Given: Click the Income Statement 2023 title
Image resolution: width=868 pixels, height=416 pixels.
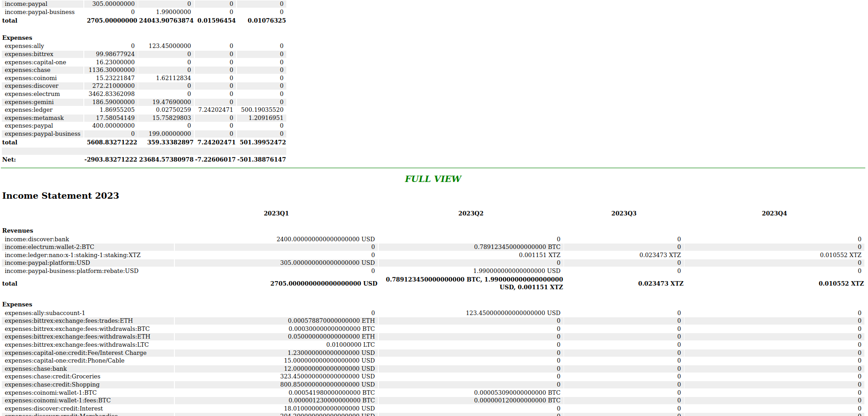Looking at the screenshot, I should (x=60, y=196).
